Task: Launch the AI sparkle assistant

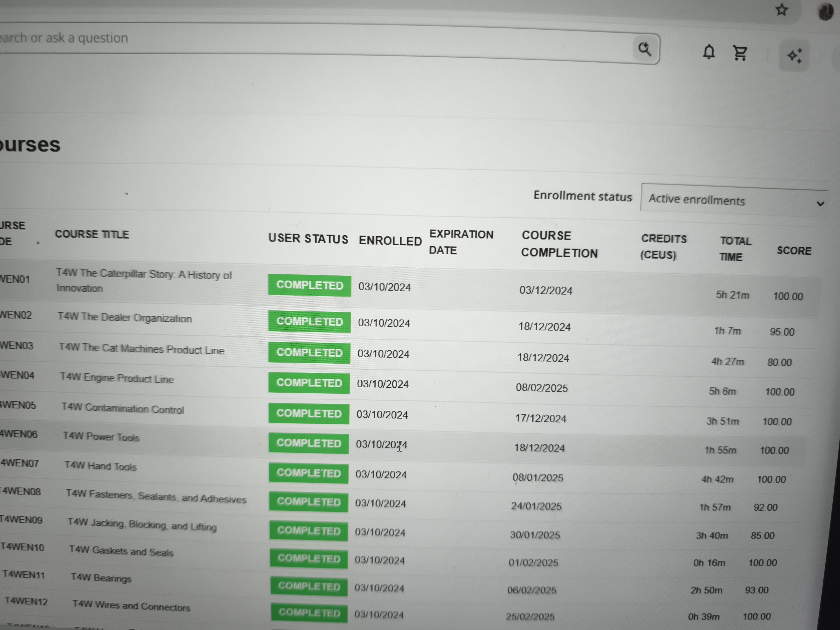Action: pyautogui.click(x=794, y=56)
